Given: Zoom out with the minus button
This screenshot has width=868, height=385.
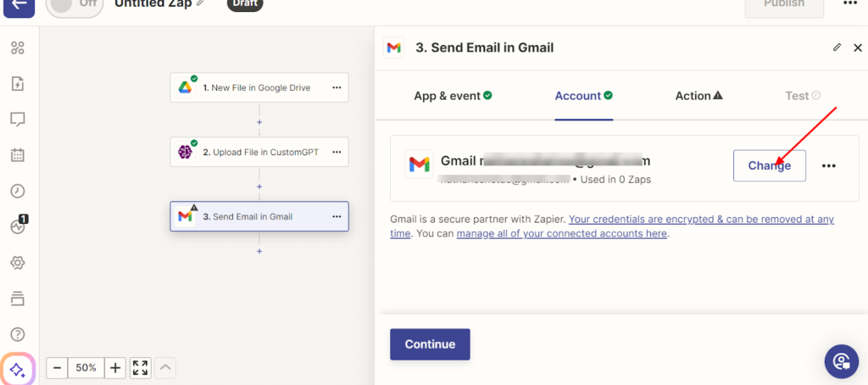Looking at the screenshot, I should 58,368.
